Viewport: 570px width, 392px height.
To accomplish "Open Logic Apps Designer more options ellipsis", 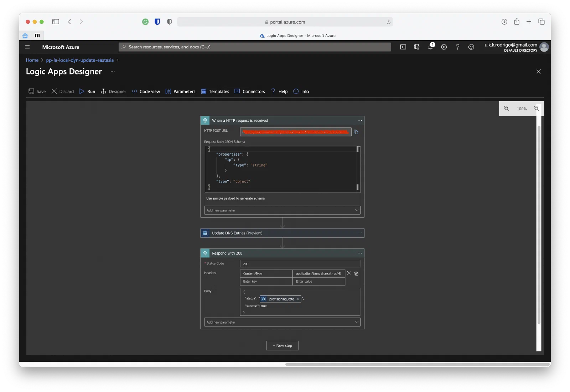I will (113, 72).
